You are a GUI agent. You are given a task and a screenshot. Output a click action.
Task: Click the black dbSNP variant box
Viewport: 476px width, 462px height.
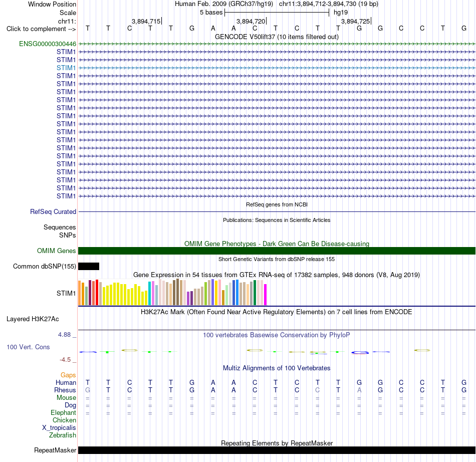point(89,266)
